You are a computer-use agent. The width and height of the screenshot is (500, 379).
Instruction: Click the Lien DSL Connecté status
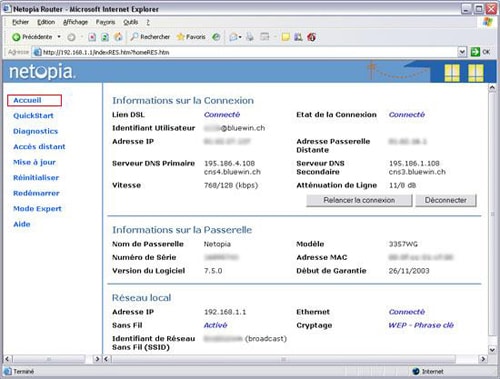(x=222, y=115)
